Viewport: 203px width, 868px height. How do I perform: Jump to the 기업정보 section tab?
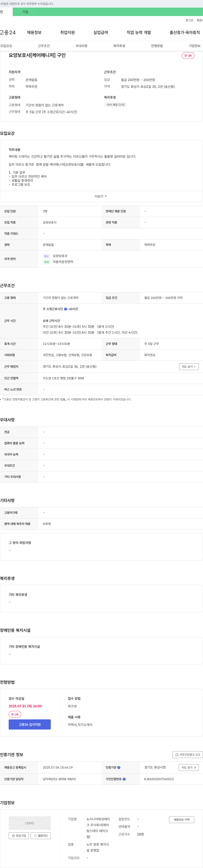click(194, 46)
